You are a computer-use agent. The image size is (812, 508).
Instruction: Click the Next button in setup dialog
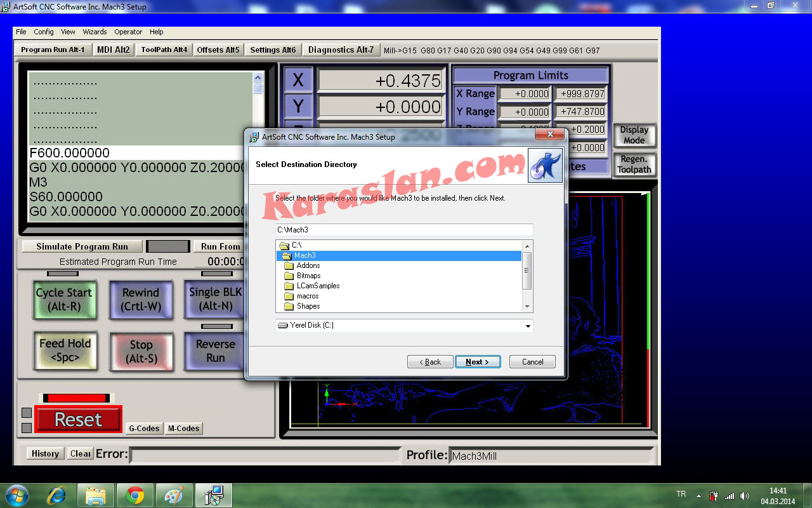pyautogui.click(x=478, y=362)
